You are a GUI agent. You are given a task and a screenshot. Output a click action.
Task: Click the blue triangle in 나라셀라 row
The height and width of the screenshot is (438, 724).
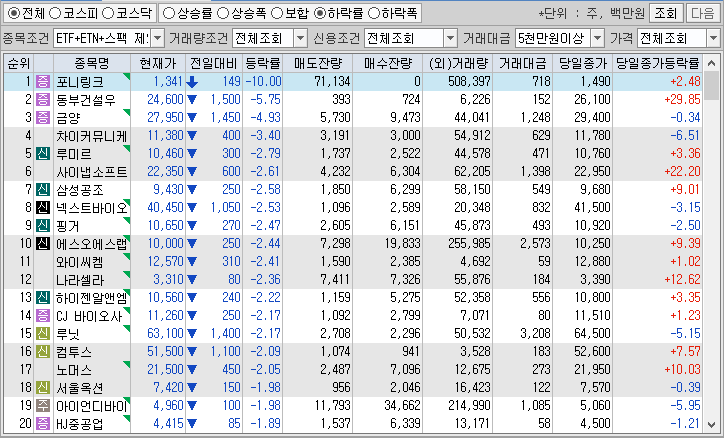192,280
